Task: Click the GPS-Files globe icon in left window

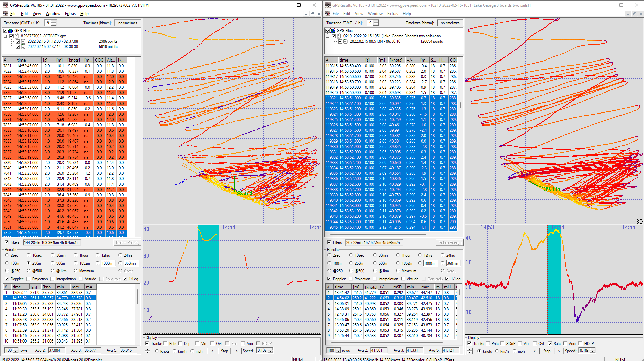Action: tap(10, 31)
